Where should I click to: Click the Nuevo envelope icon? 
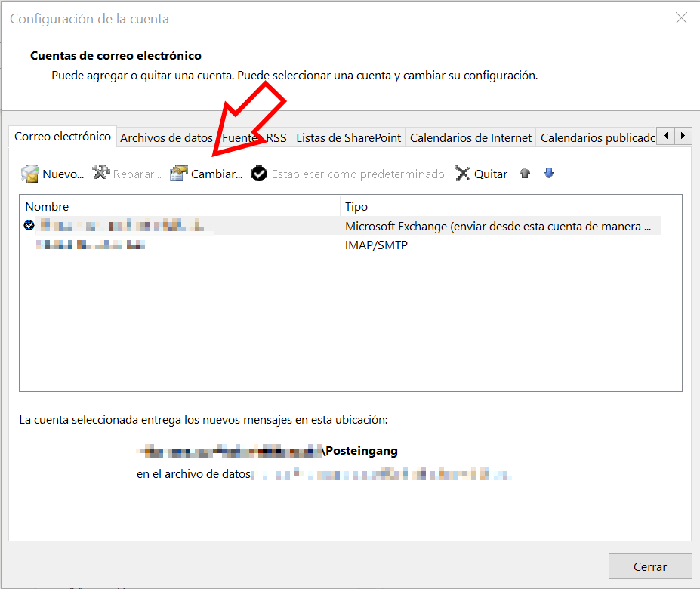pos(29,174)
